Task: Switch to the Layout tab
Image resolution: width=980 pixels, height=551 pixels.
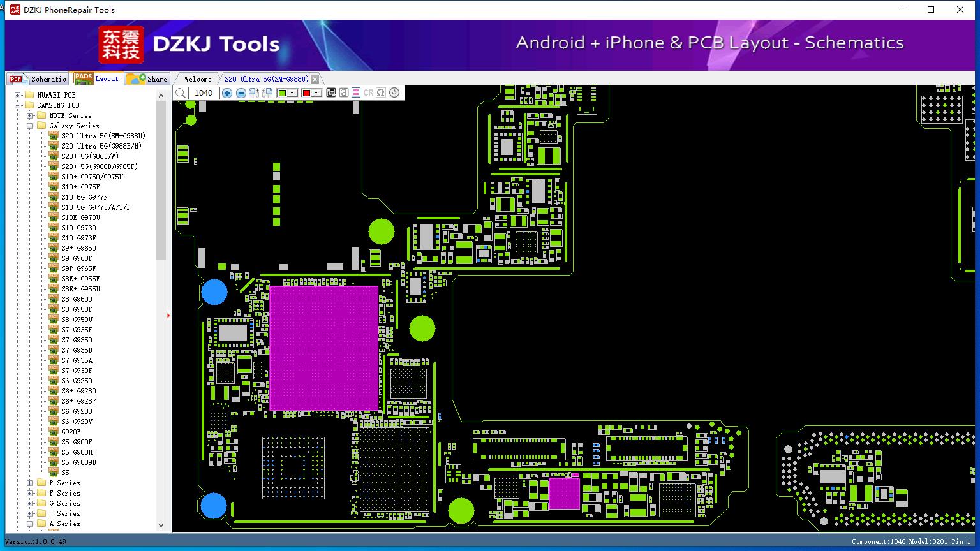Action: (x=96, y=78)
